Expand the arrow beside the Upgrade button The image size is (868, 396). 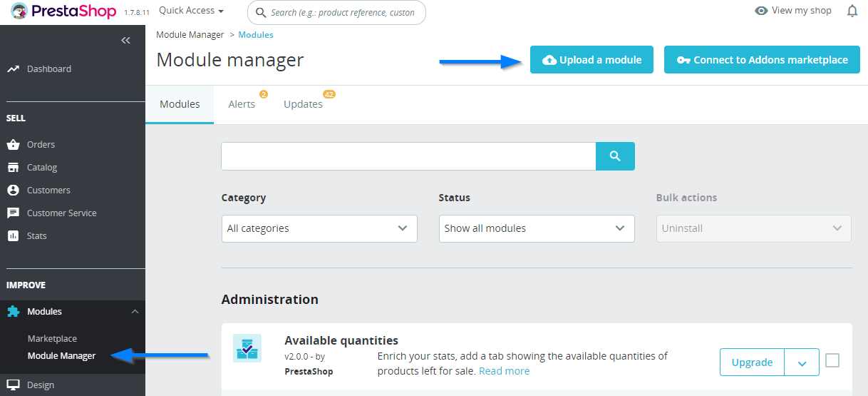click(802, 362)
